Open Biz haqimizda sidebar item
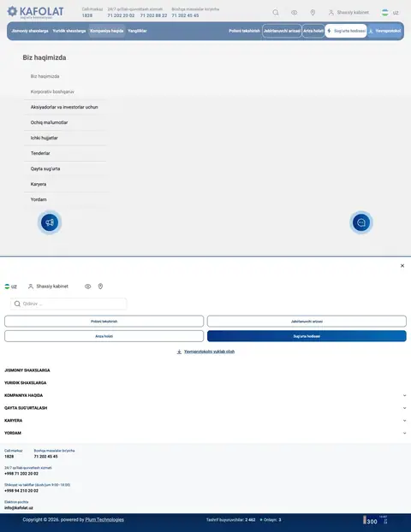This screenshot has height=532, width=411. (x=45, y=76)
